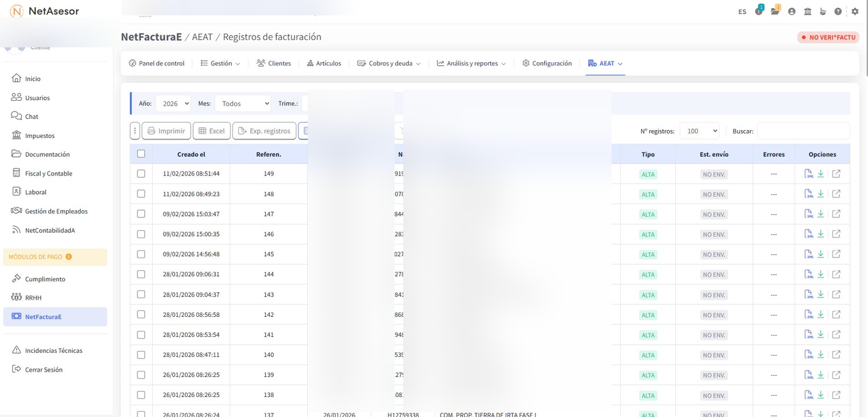Change Nº registros dropdown from 100
Screen dimensions: 868x417
pyautogui.click(x=699, y=131)
